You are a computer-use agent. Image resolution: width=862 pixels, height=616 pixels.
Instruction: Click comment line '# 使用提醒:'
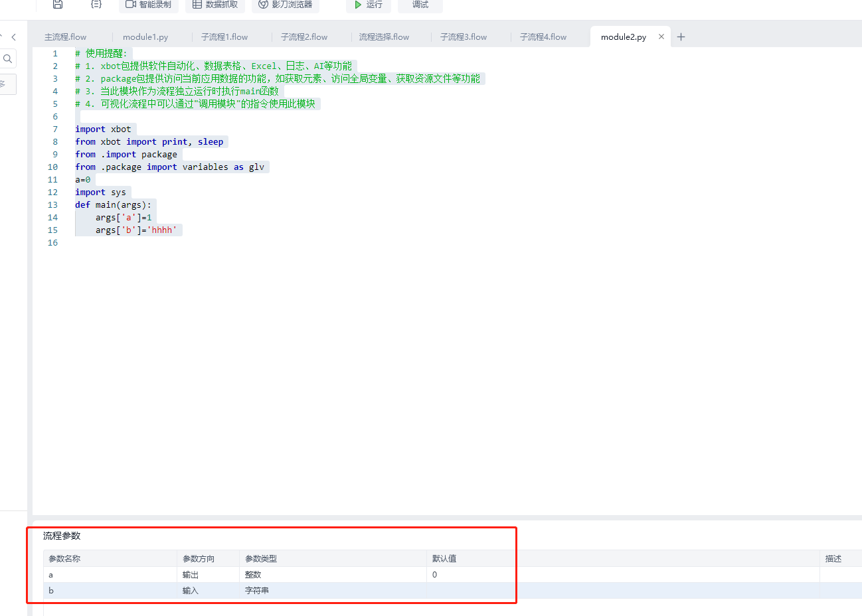[101, 54]
